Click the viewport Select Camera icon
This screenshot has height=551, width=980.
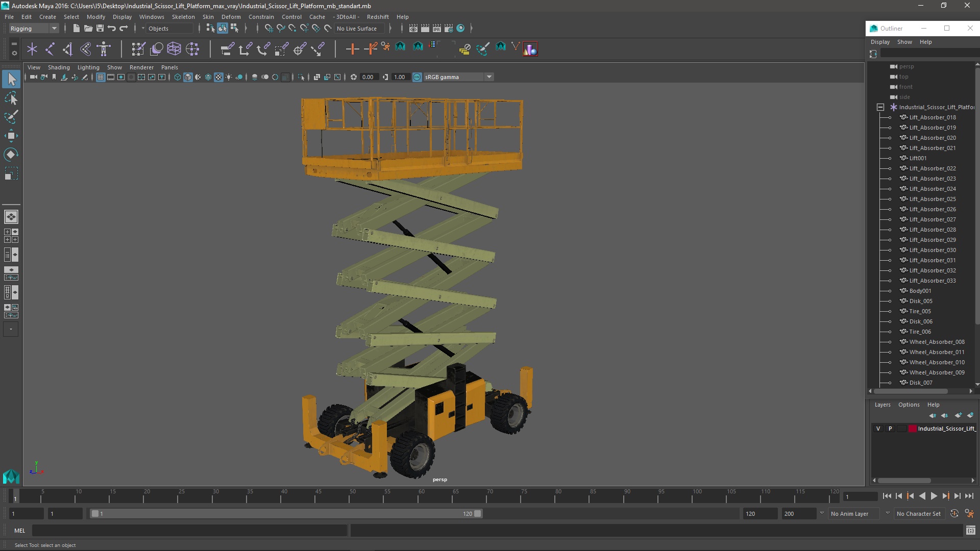(33, 77)
